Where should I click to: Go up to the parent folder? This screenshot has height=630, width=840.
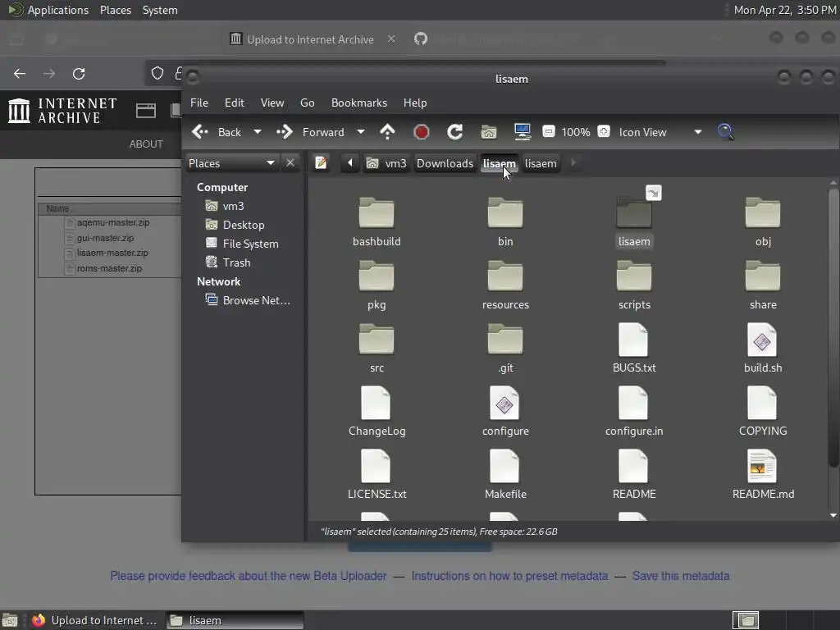click(x=387, y=132)
